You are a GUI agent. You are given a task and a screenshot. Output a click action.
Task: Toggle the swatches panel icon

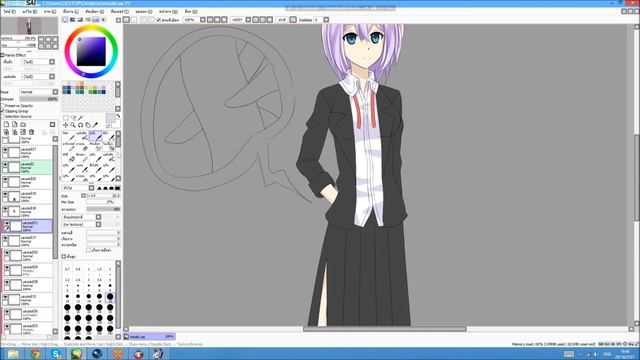pos(96,20)
